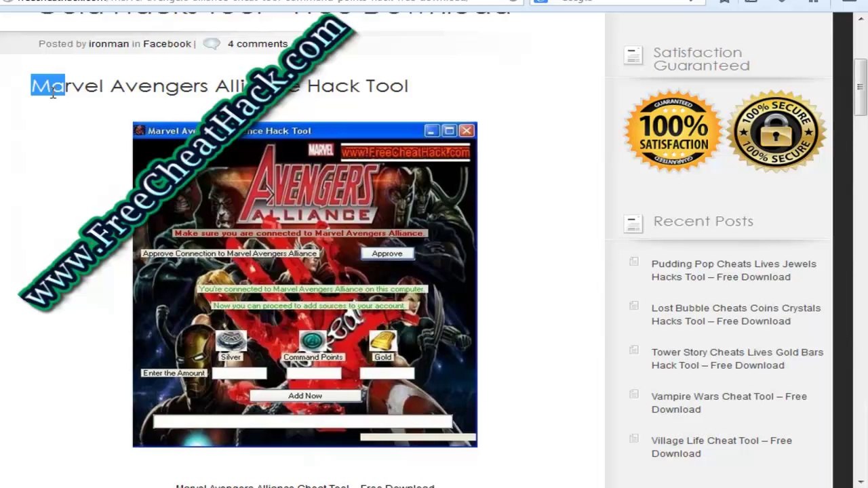Click the page icon beside Lost Bubble post

(634, 306)
